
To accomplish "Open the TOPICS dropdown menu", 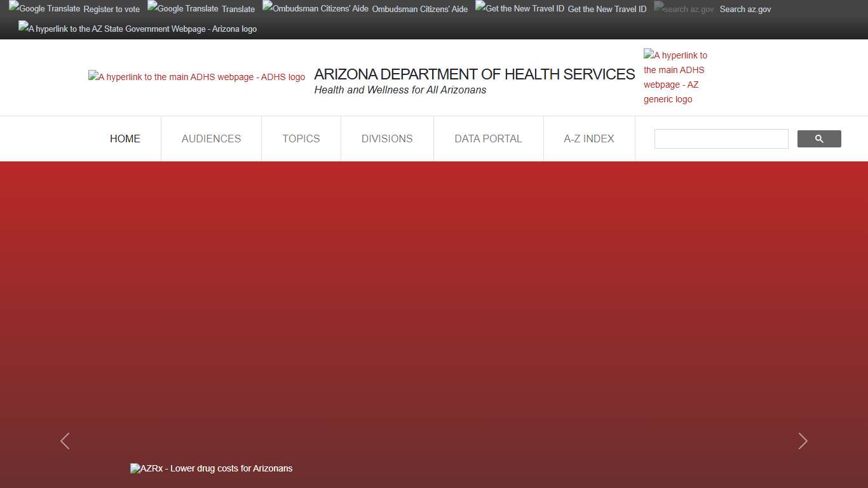I will click(x=301, y=139).
